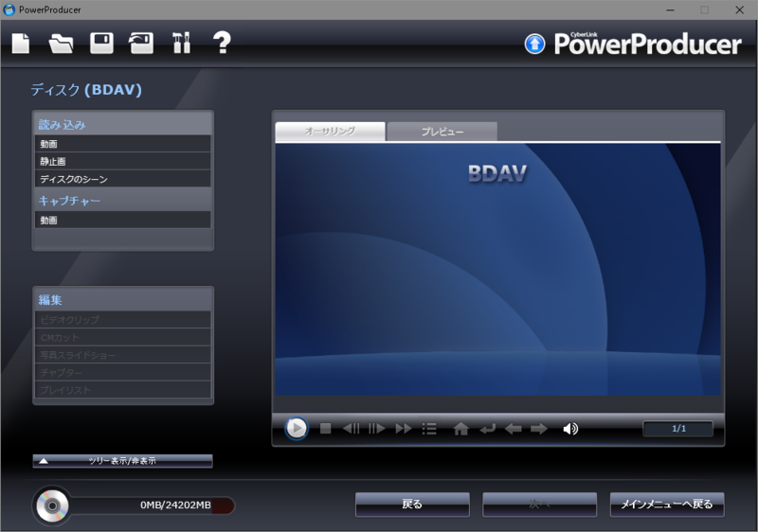
Task: Open a project with the folder icon
Action: (x=61, y=44)
